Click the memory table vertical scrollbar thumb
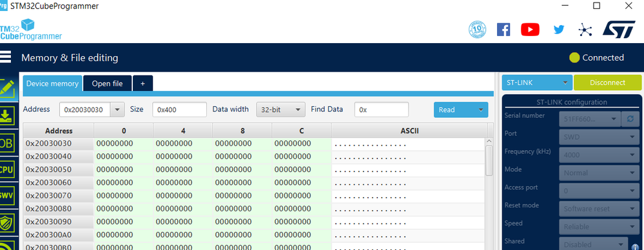 (489, 160)
